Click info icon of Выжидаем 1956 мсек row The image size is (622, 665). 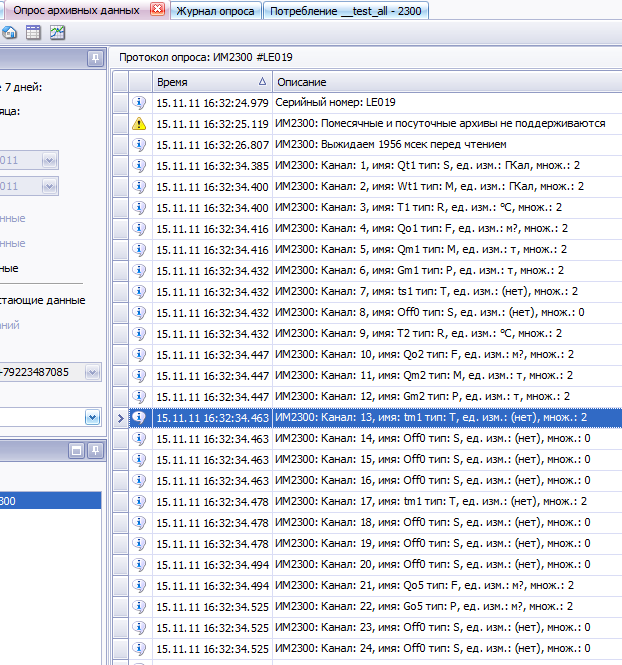(139, 145)
